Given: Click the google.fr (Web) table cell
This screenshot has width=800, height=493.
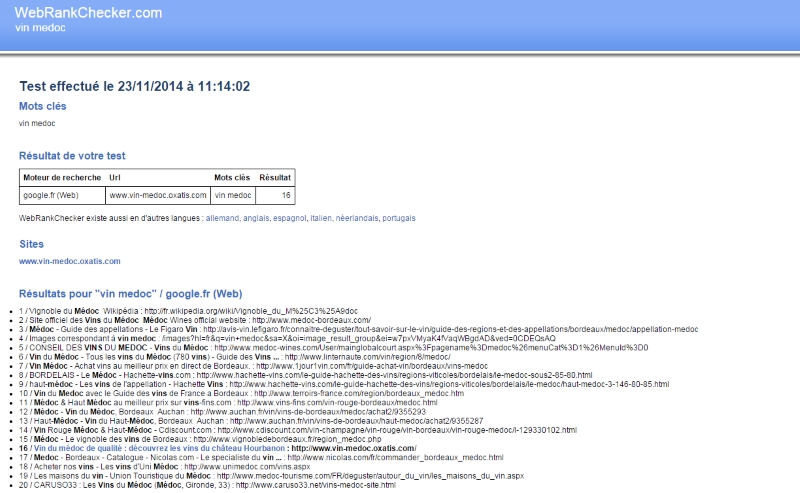Looking at the screenshot, I should (50, 195).
